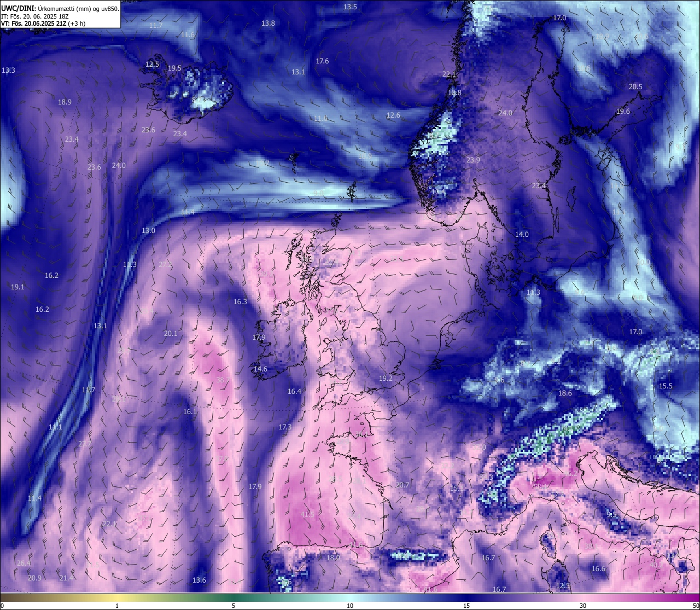Click the 23.9 value over southern Norway

(473, 160)
